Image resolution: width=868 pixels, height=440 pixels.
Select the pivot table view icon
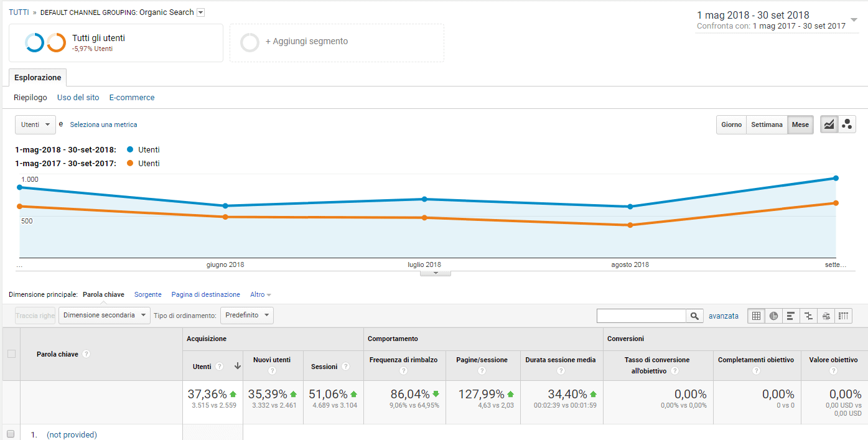[x=843, y=316]
